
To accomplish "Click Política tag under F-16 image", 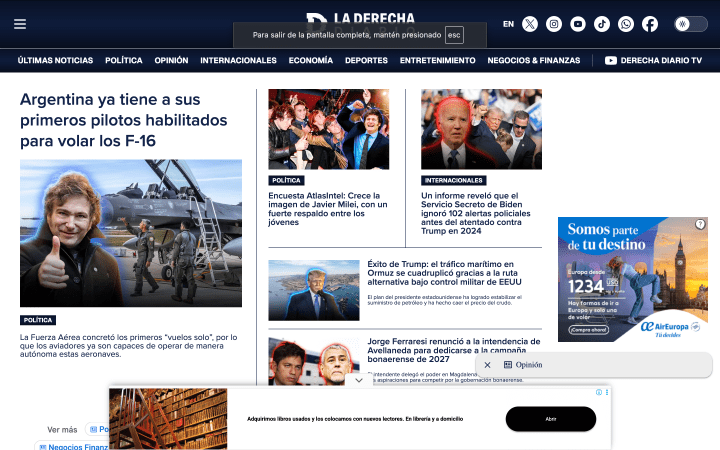I will (x=38, y=320).
